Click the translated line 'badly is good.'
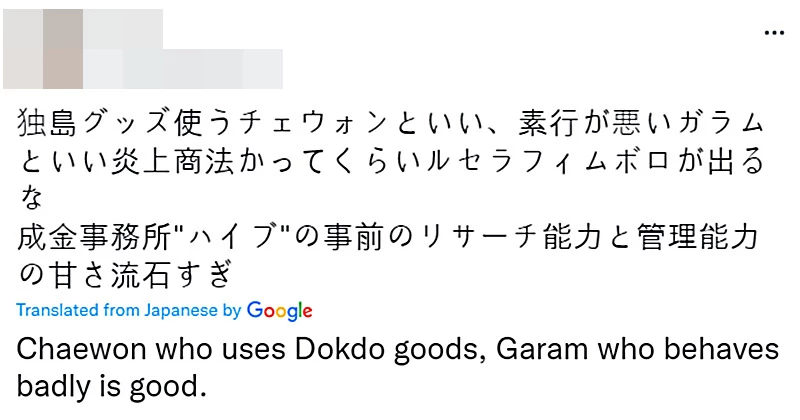Image resolution: width=800 pixels, height=420 pixels. (111, 386)
